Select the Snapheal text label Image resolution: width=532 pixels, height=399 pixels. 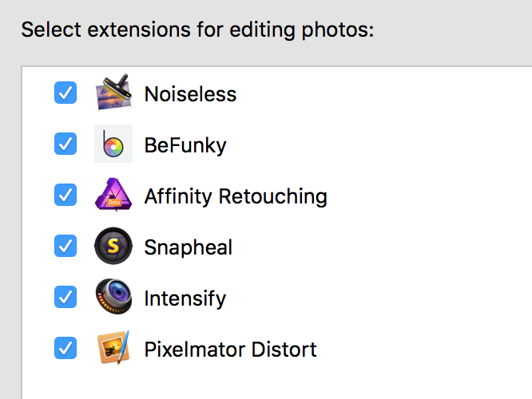click(x=189, y=247)
